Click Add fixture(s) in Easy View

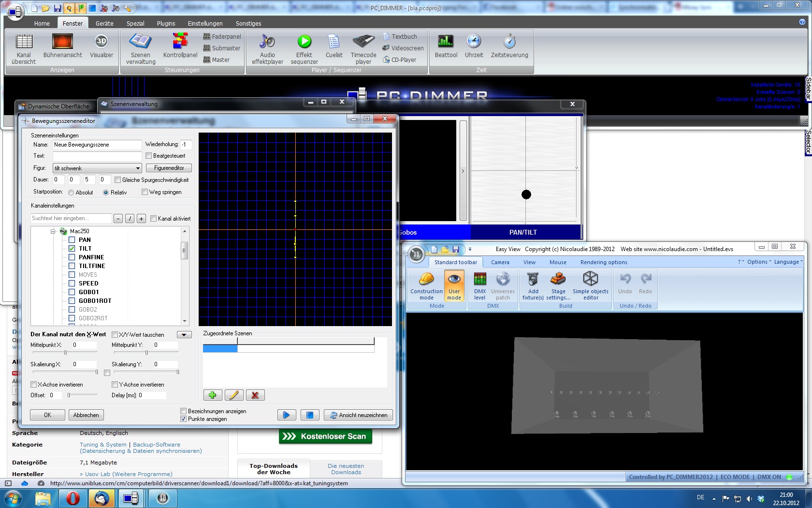pos(533,285)
